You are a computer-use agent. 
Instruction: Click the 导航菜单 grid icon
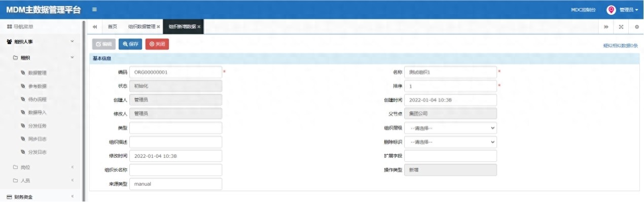coord(9,26)
